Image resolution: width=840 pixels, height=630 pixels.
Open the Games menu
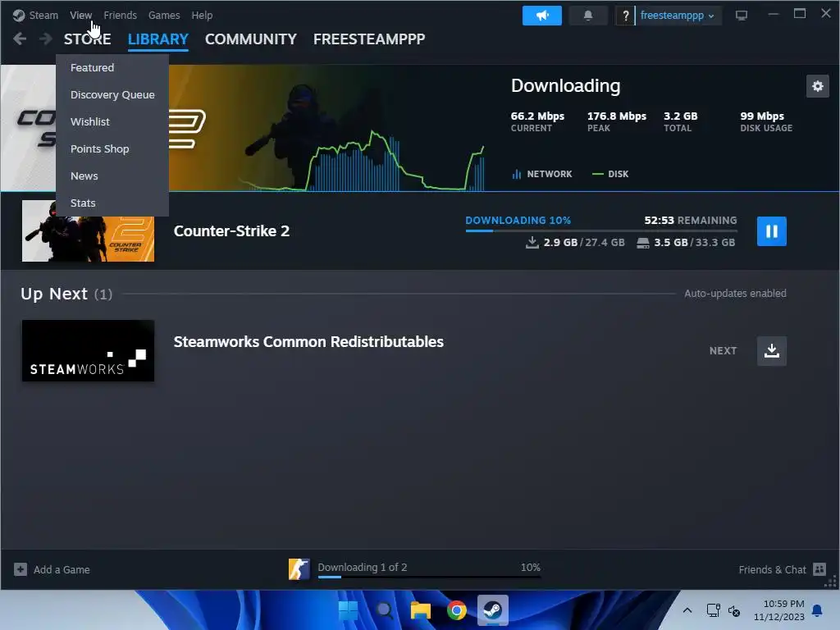(x=164, y=15)
